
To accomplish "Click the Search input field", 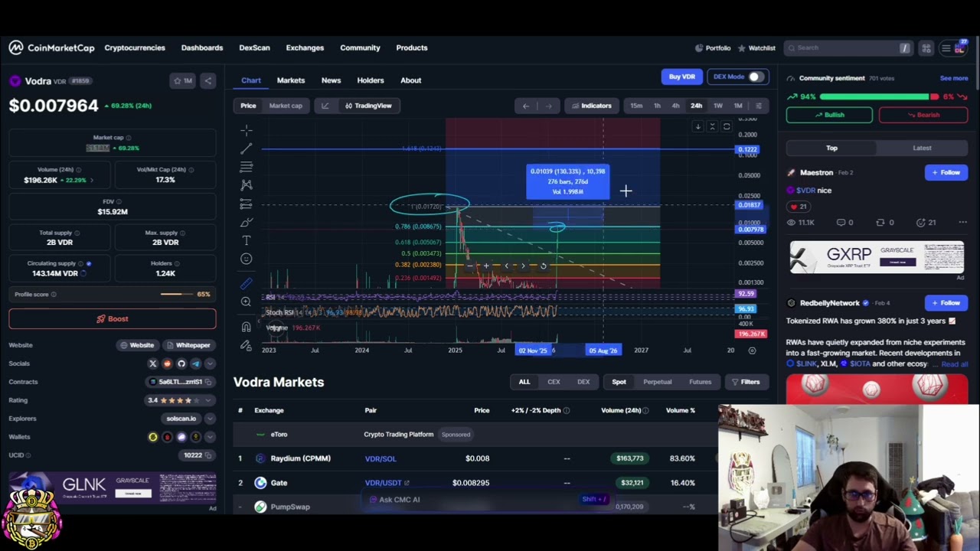I will pyautogui.click(x=848, y=48).
